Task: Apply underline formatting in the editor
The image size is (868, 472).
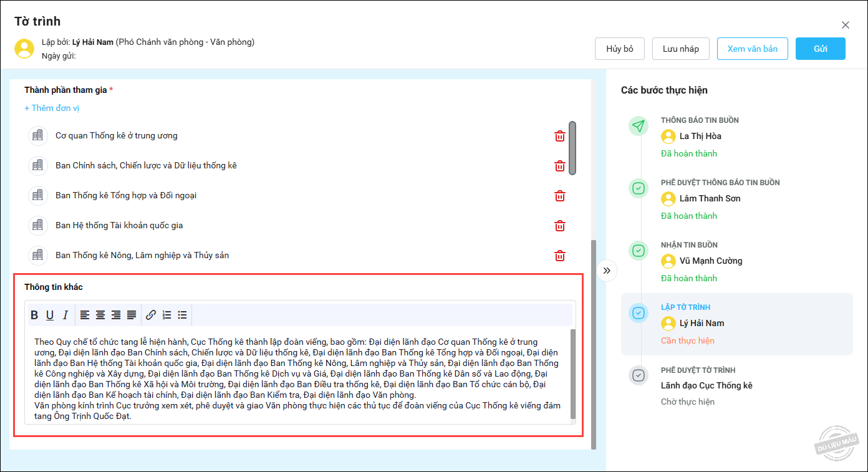Action: click(50, 315)
